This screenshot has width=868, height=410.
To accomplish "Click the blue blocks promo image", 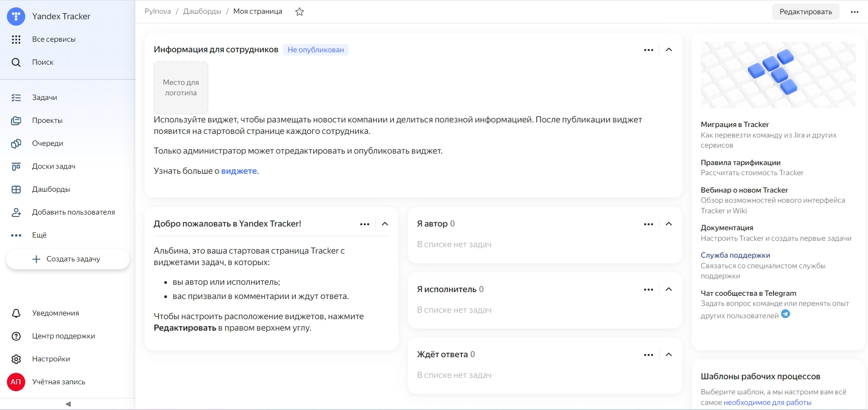I will [x=778, y=75].
